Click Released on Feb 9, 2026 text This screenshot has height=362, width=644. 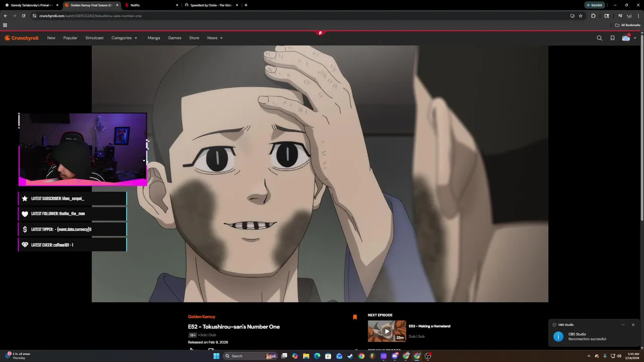208,342
